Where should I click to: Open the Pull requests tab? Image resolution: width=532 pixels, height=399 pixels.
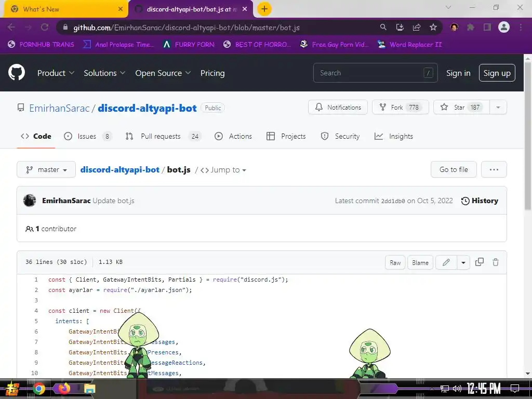[163, 136]
